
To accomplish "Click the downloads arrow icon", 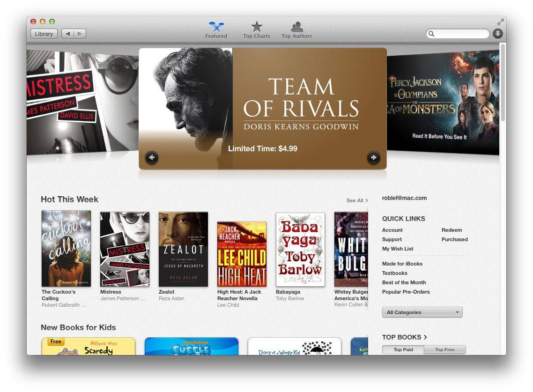I will coord(497,34).
